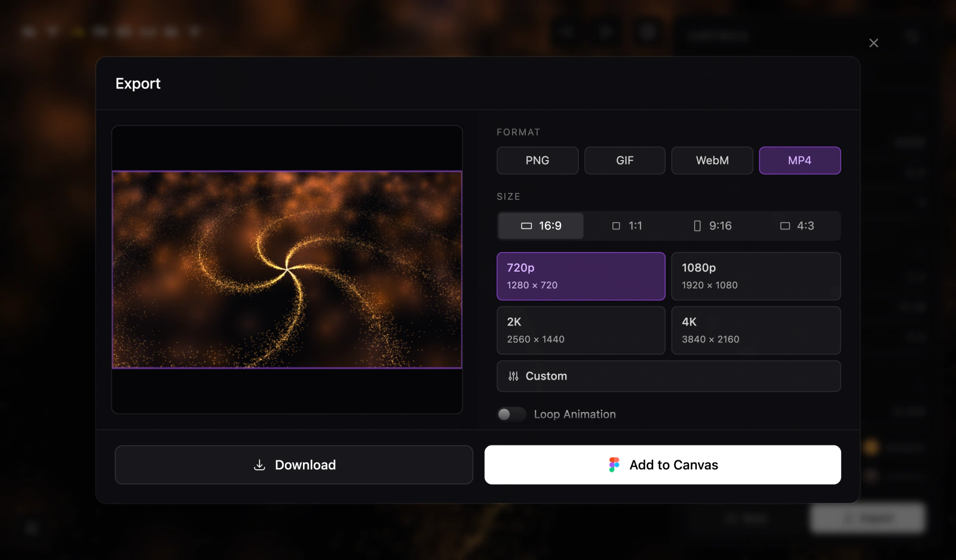Select 2K 2560 × 1440 size
Image resolution: width=956 pixels, height=560 pixels.
(581, 330)
